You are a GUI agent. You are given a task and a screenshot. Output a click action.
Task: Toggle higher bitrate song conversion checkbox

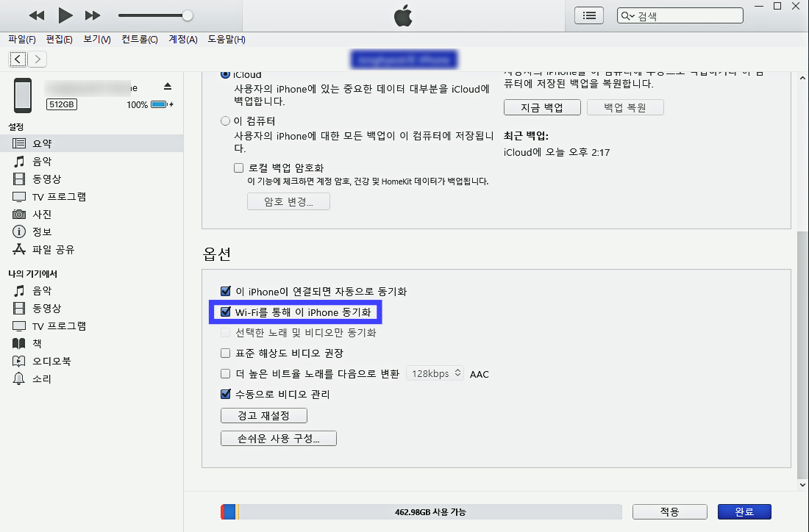(226, 374)
